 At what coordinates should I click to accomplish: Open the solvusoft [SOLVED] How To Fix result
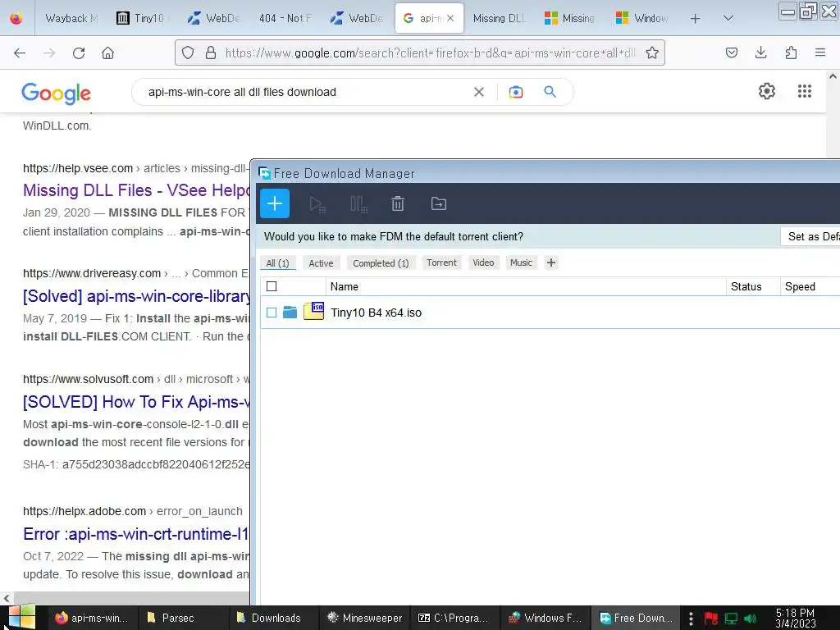[137, 402]
